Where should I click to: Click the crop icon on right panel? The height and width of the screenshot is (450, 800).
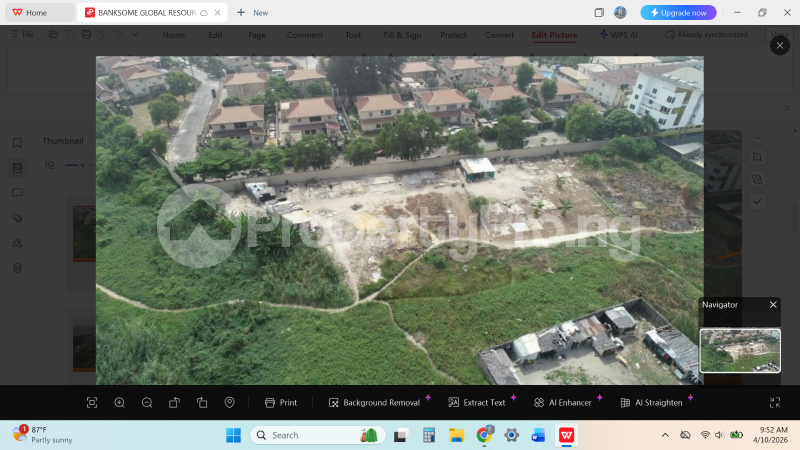[x=757, y=157]
